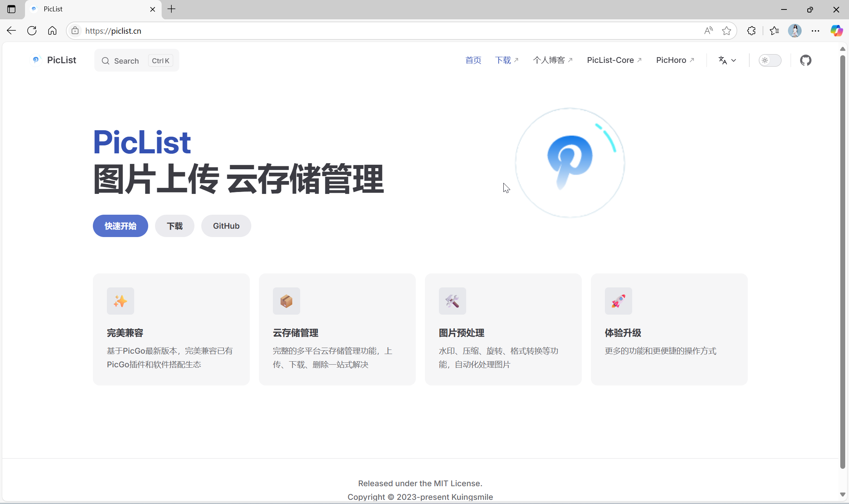Click the GitHub hero button

(226, 226)
